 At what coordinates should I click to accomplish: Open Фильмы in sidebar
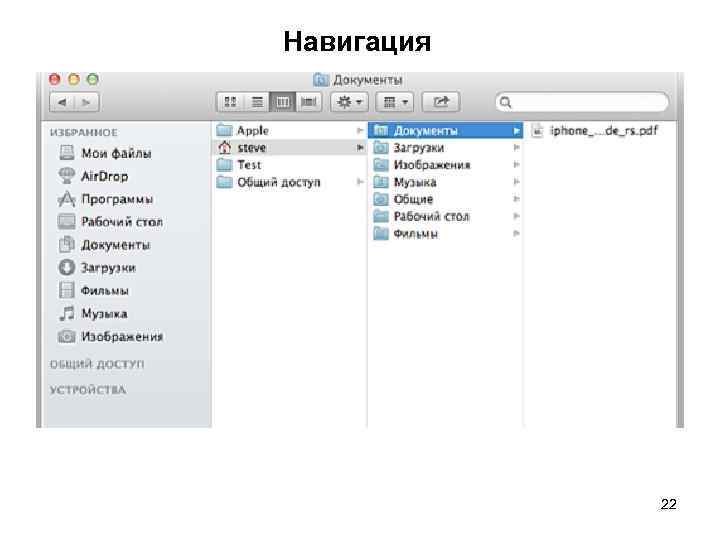click(94, 291)
